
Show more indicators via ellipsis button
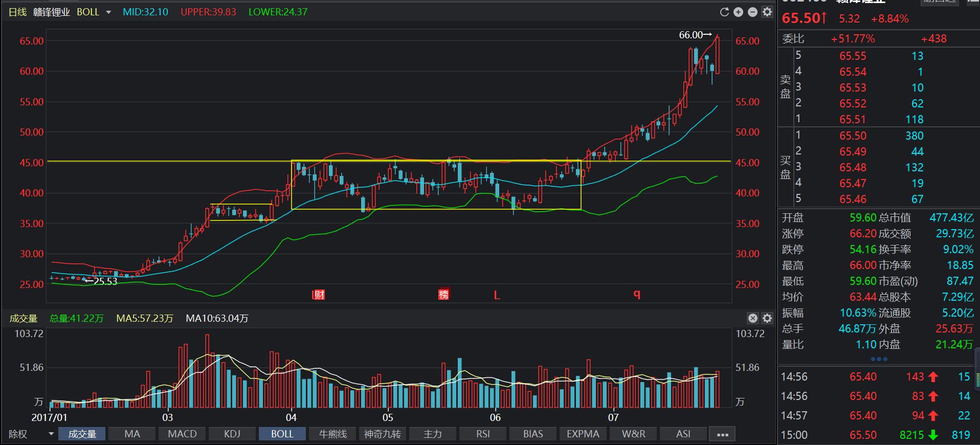pyautogui.click(x=722, y=434)
